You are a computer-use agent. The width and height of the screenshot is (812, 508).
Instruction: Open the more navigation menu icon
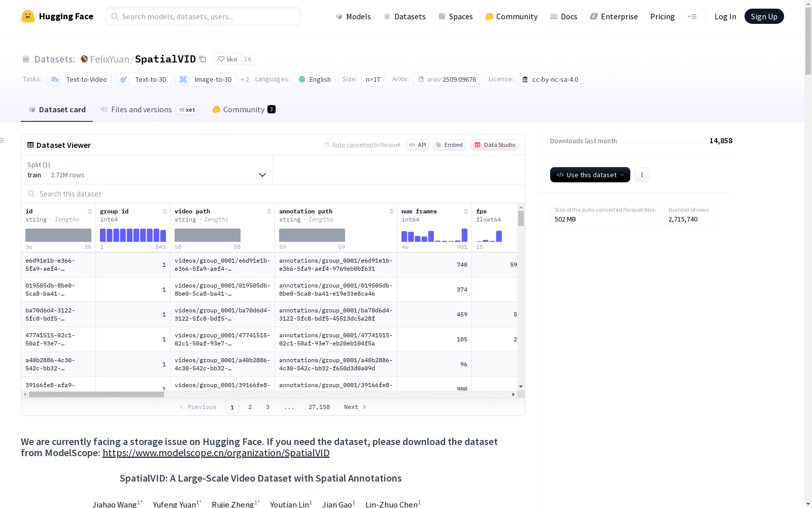tap(692, 16)
